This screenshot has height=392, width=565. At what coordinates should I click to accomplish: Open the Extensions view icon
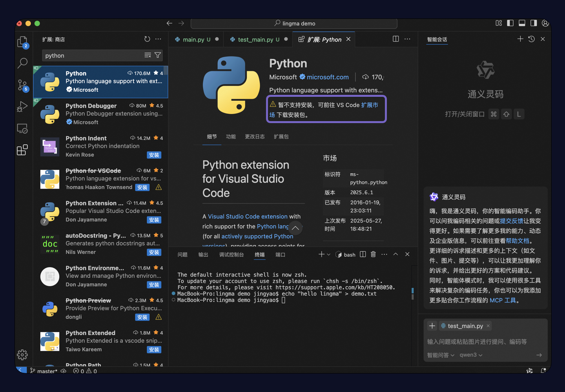click(x=22, y=150)
